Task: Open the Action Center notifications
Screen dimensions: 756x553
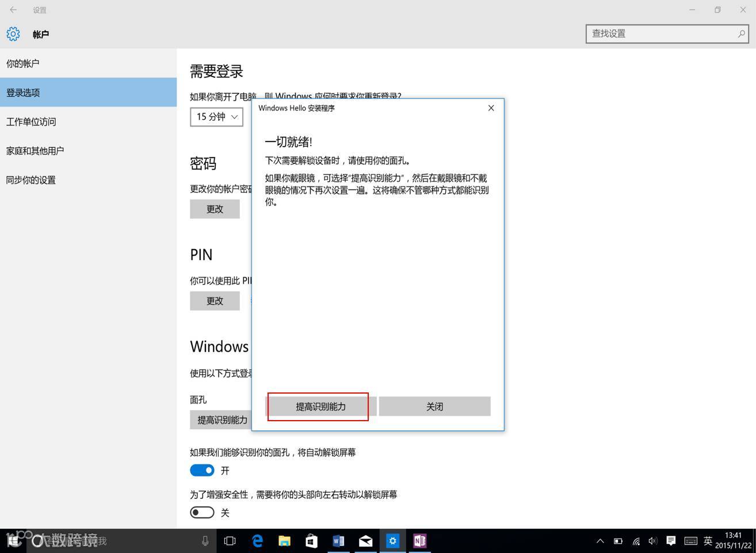Action: [x=671, y=541]
